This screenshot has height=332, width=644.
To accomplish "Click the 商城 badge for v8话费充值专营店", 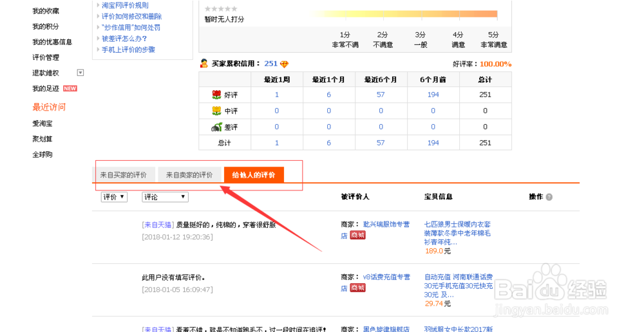I will (357, 288).
